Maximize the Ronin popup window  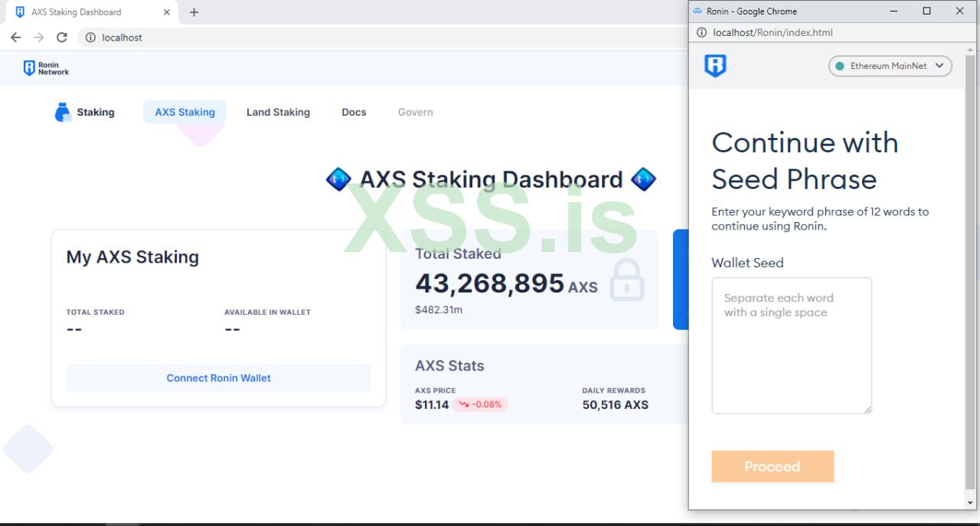pos(926,11)
